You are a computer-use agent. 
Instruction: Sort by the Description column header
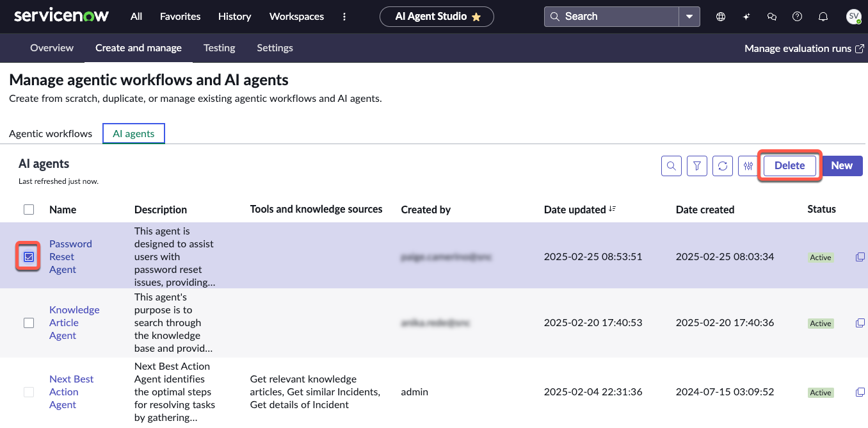point(161,210)
